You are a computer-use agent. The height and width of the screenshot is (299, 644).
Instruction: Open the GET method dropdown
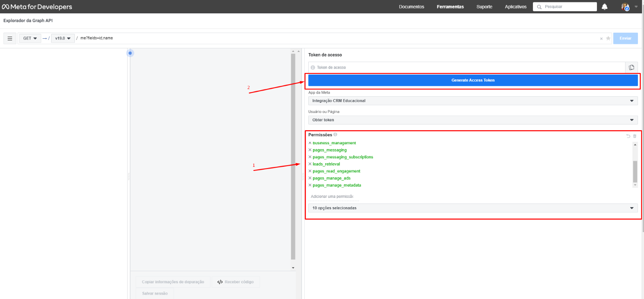click(30, 38)
